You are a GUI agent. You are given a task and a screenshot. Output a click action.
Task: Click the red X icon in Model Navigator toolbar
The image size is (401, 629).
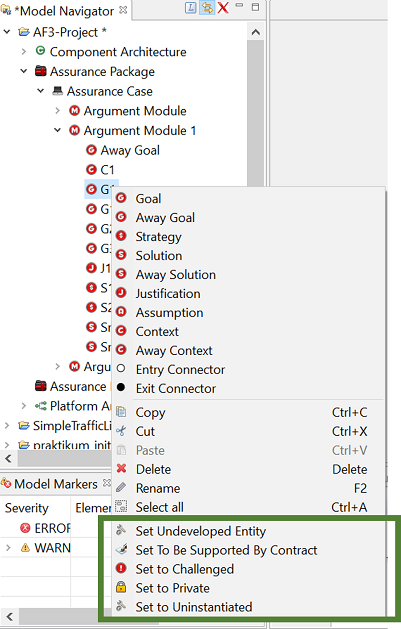(x=223, y=8)
